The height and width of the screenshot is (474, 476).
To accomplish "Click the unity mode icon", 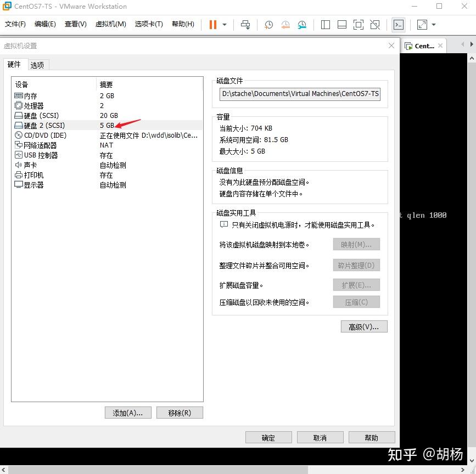I will [375, 25].
